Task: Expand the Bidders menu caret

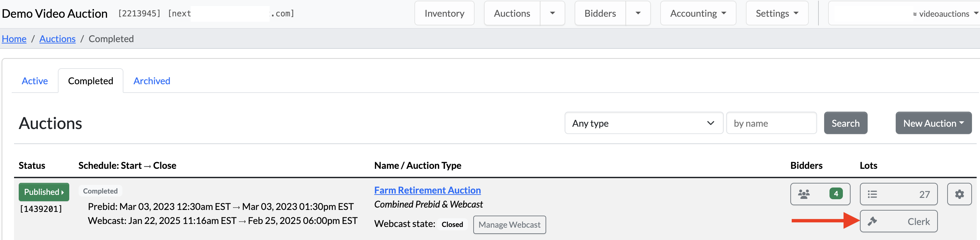Action: [638, 13]
